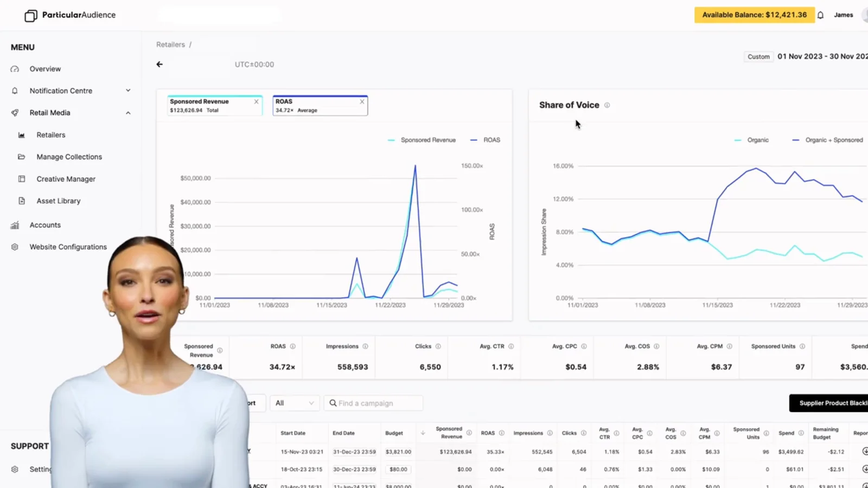
Task: Open the All filter dropdown
Action: coord(295,403)
